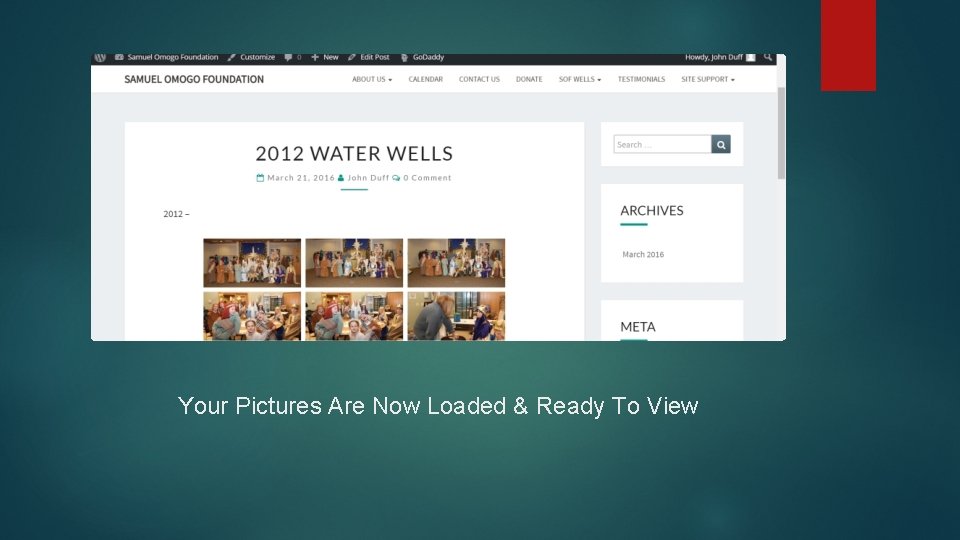Click inside the sidebar Search field
This screenshot has width=960, height=540.
click(662, 144)
